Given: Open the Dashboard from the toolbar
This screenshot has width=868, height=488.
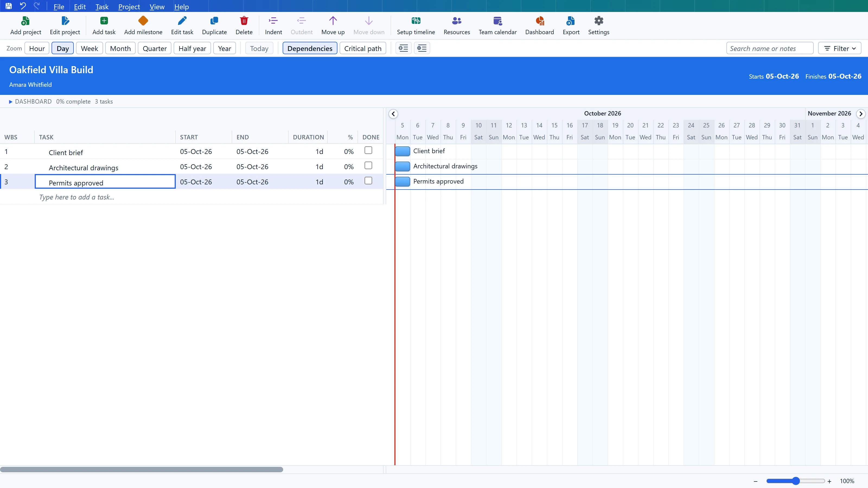Looking at the screenshot, I should point(540,25).
